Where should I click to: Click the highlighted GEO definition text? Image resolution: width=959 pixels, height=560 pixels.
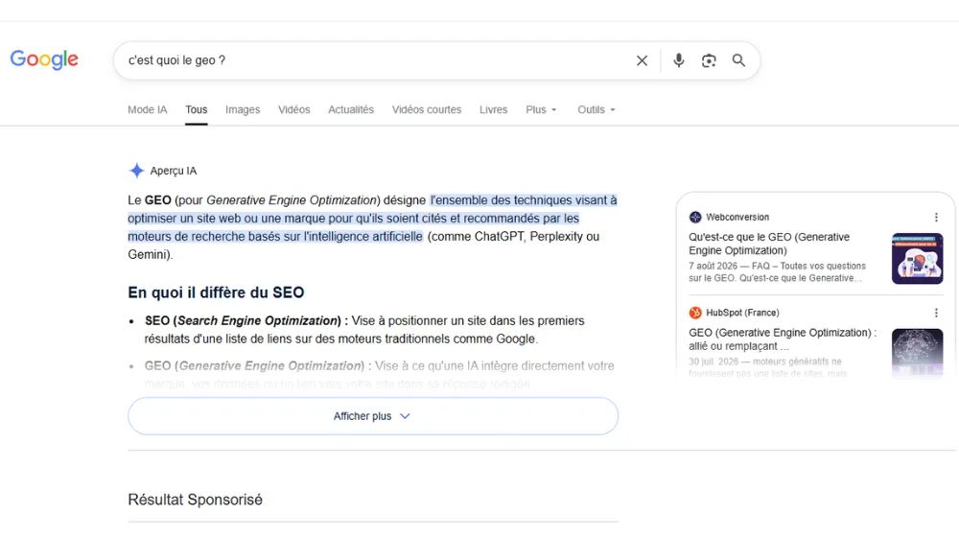coord(372,219)
